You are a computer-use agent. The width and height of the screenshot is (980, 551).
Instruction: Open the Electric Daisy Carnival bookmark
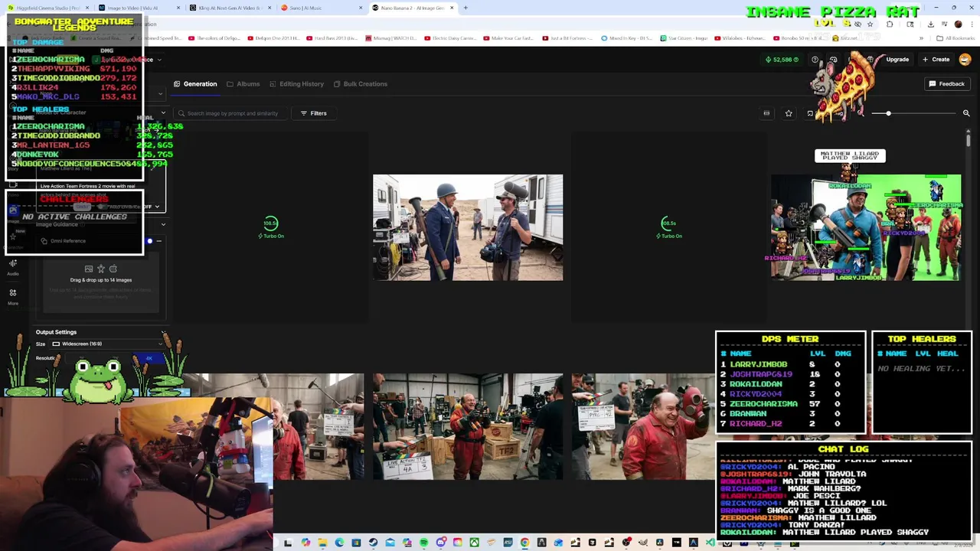coord(449,37)
